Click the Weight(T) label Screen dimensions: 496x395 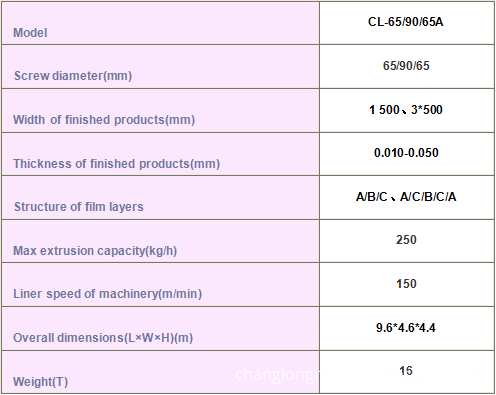tap(40, 381)
